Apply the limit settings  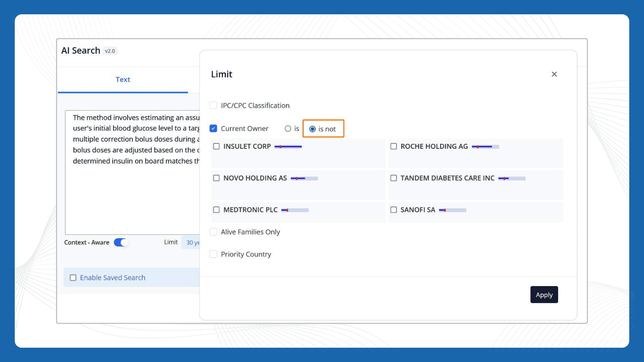click(544, 295)
